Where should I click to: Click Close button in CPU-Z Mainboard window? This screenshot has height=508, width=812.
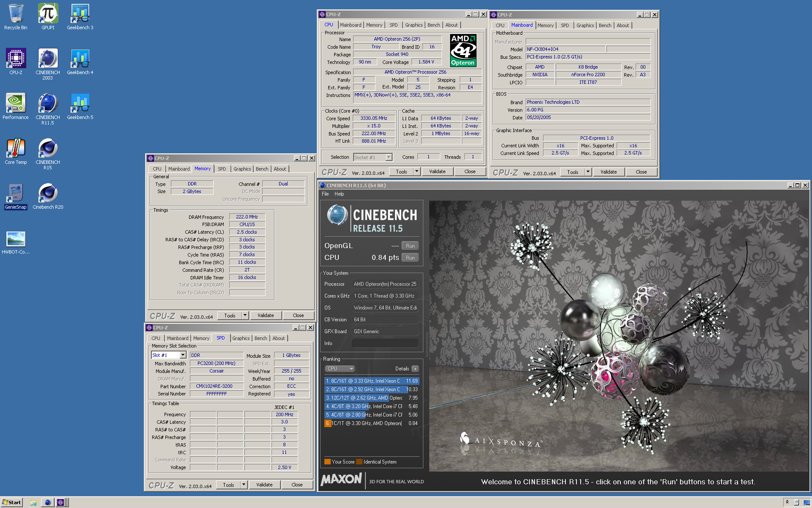pos(641,172)
